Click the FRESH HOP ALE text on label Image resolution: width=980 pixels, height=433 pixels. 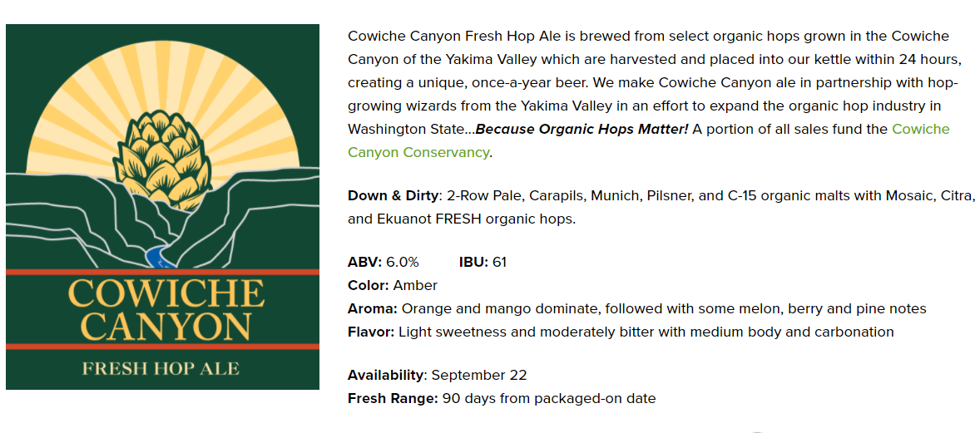point(161,368)
